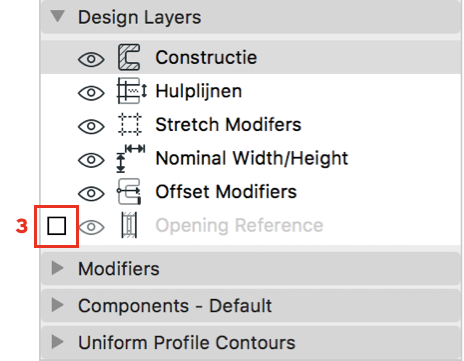This screenshot has height=361, width=464.
Task: Click the Constructie layer icon
Action: click(x=129, y=57)
